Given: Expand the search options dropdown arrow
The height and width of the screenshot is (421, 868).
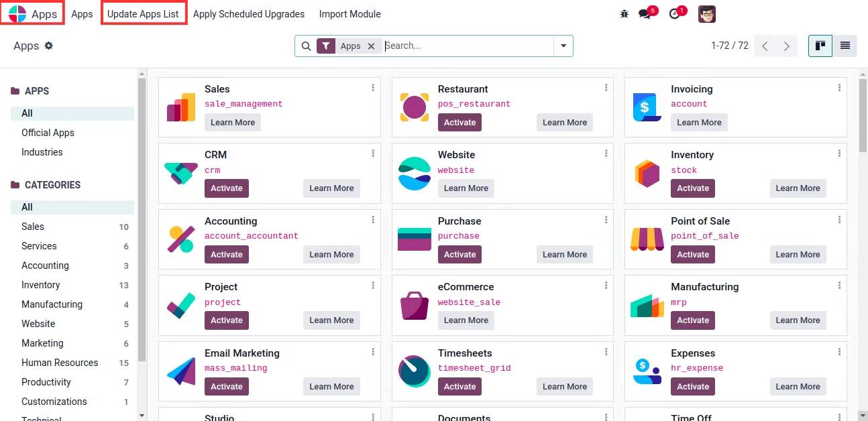Looking at the screenshot, I should coord(563,46).
